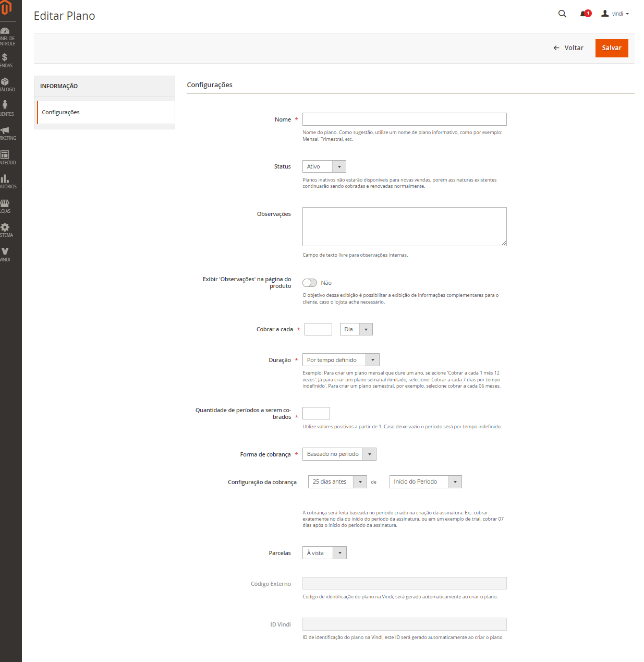Open the vindi user account menu
Screen dimensions: 644x662
[615, 14]
